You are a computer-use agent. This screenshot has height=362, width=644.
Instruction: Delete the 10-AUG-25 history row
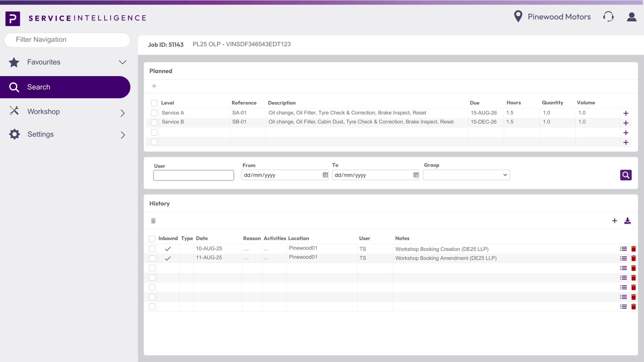click(x=633, y=249)
